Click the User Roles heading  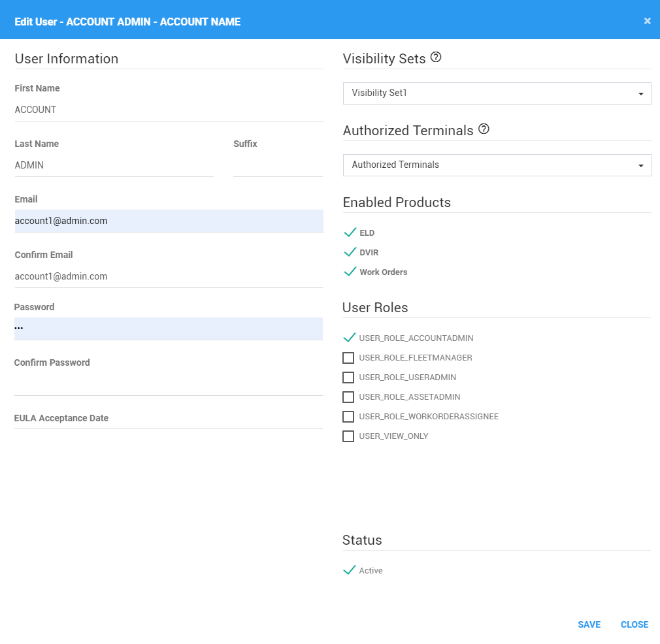pos(375,308)
